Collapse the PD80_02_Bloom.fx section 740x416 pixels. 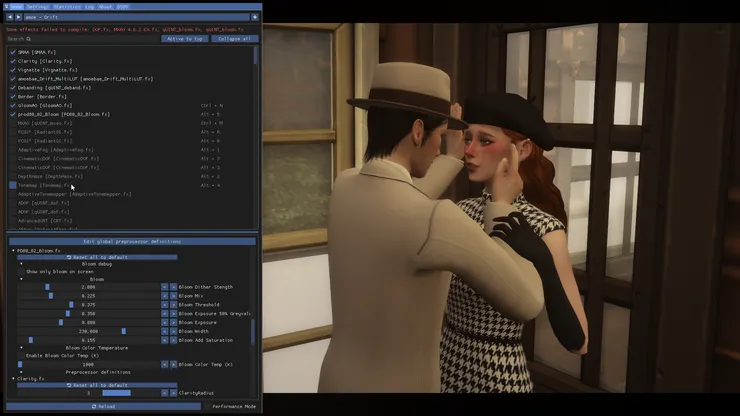(x=13, y=251)
